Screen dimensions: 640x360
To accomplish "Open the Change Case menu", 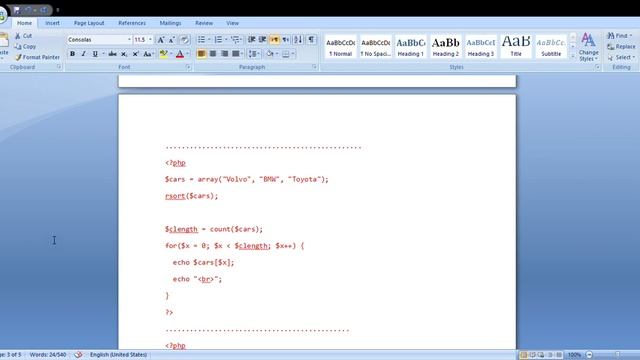I will (x=148, y=53).
